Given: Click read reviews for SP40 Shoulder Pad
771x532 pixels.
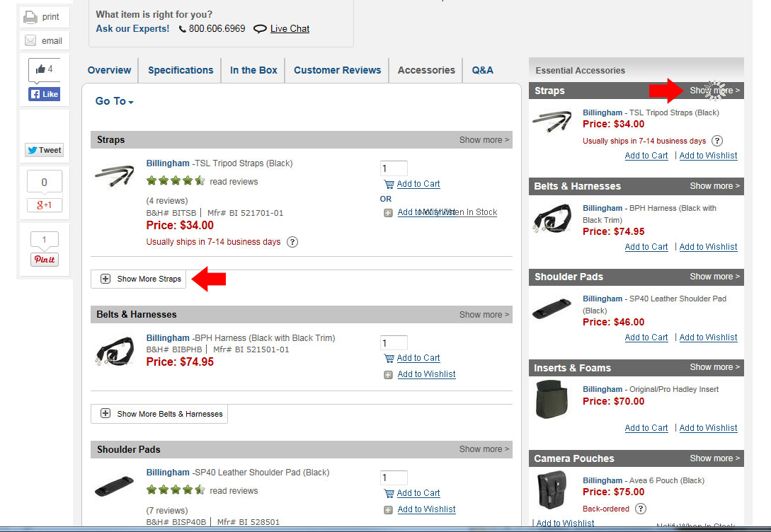Looking at the screenshot, I should point(234,491).
